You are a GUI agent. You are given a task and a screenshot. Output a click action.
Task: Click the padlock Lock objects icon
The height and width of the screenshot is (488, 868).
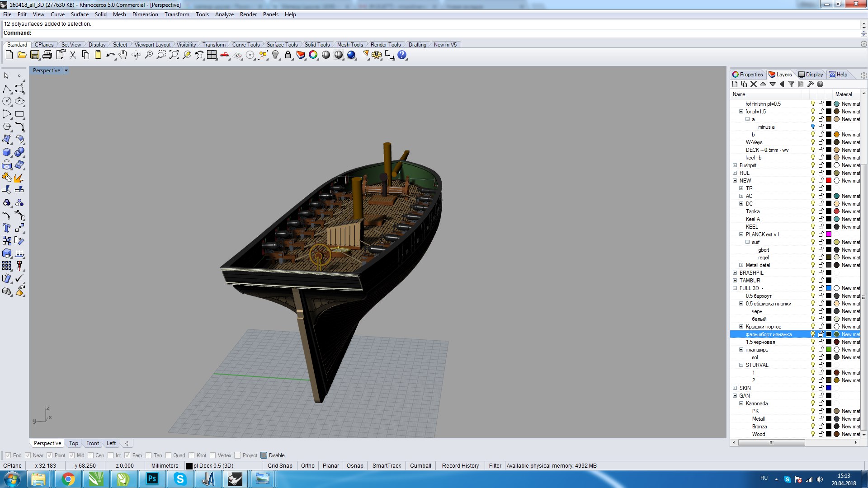pyautogui.click(x=288, y=55)
